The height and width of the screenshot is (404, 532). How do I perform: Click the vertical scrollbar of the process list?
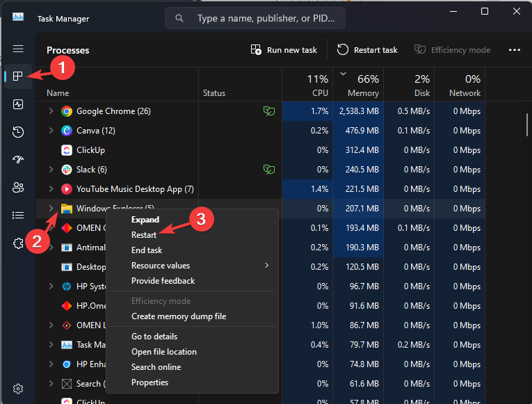click(x=527, y=125)
